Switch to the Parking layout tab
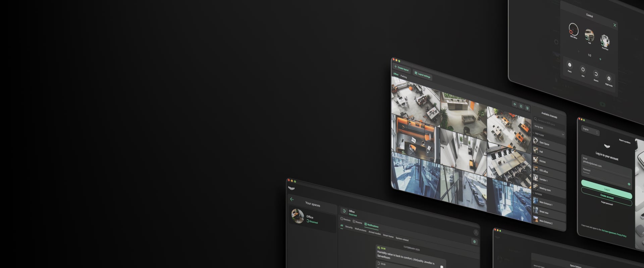 [404, 77]
